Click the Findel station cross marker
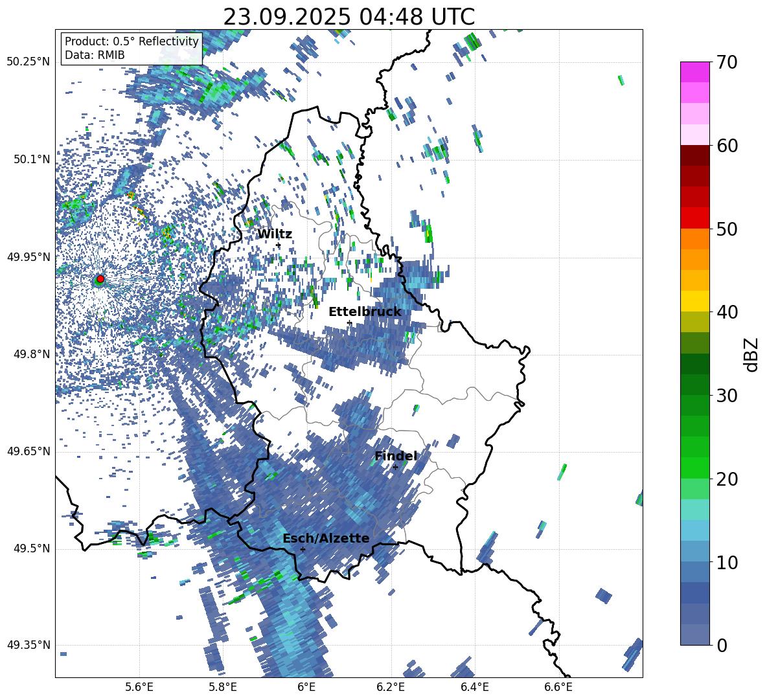The image size is (767, 700). point(395,468)
